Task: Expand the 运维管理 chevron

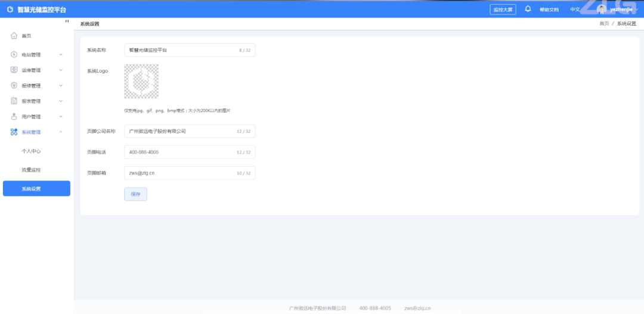Action: pos(61,70)
